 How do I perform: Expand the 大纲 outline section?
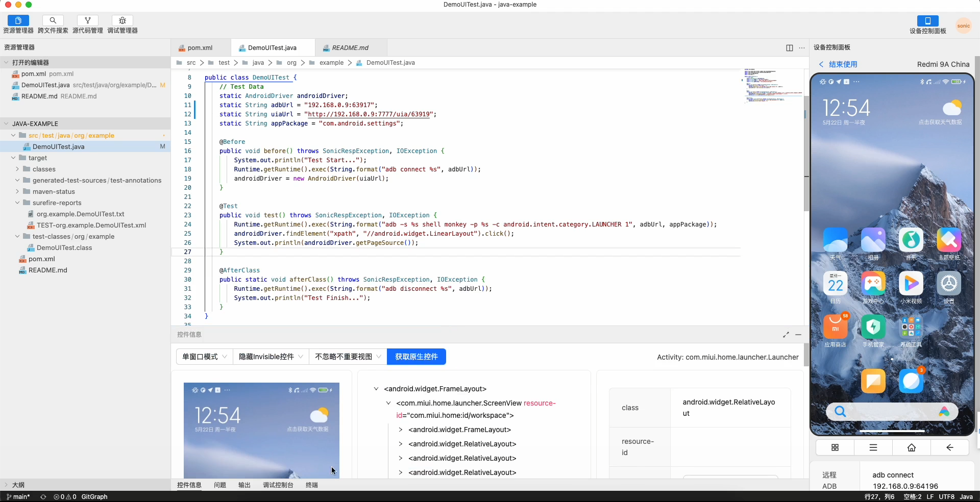click(6, 485)
